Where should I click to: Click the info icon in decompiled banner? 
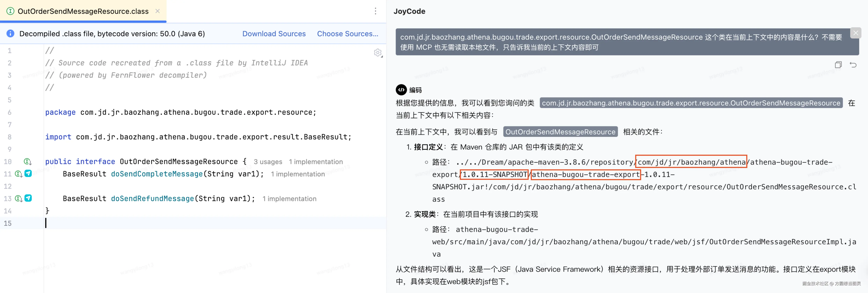click(x=10, y=34)
